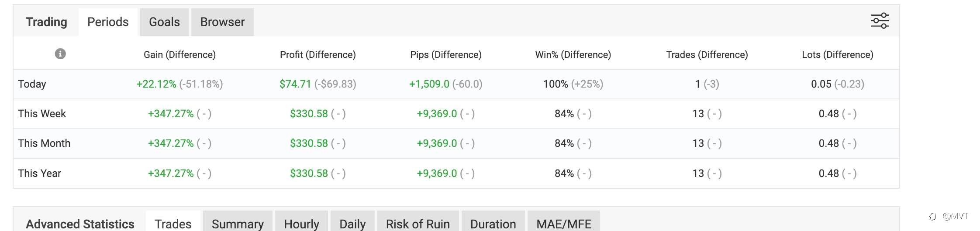Click the Pips (Difference) column header
Image resolution: width=980 pixels, height=231 pixels.
tap(445, 54)
